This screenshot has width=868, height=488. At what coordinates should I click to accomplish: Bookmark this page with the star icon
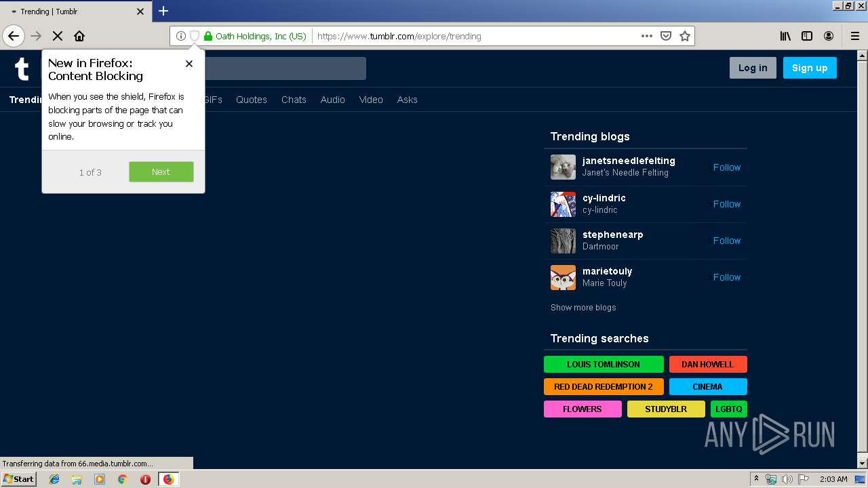click(x=685, y=36)
